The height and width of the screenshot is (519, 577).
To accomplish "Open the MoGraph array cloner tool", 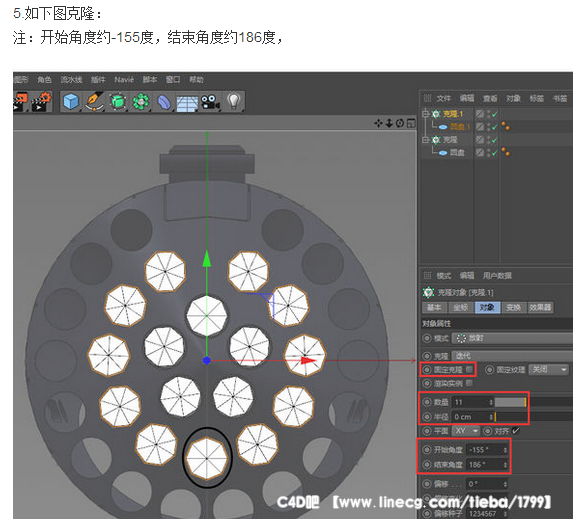I will point(140,101).
